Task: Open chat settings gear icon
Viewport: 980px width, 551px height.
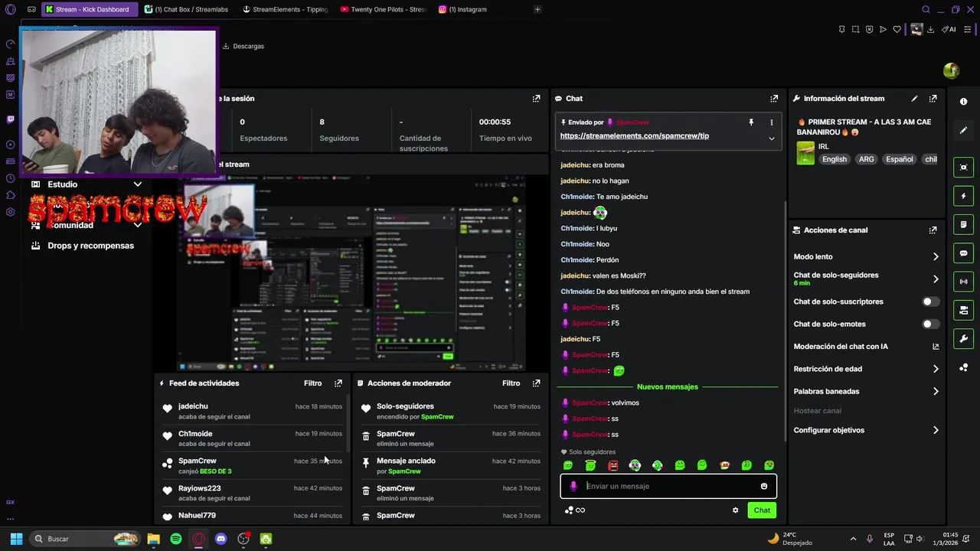Action: [x=736, y=510]
